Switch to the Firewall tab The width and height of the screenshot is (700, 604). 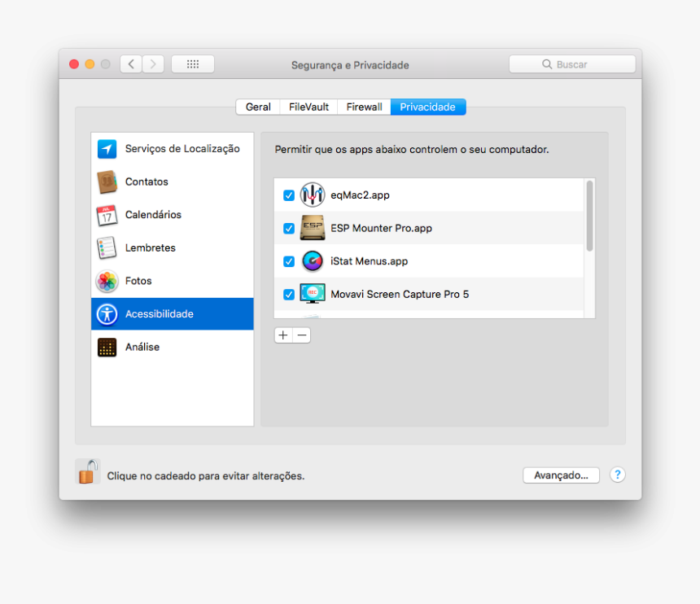click(x=364, y=107)
